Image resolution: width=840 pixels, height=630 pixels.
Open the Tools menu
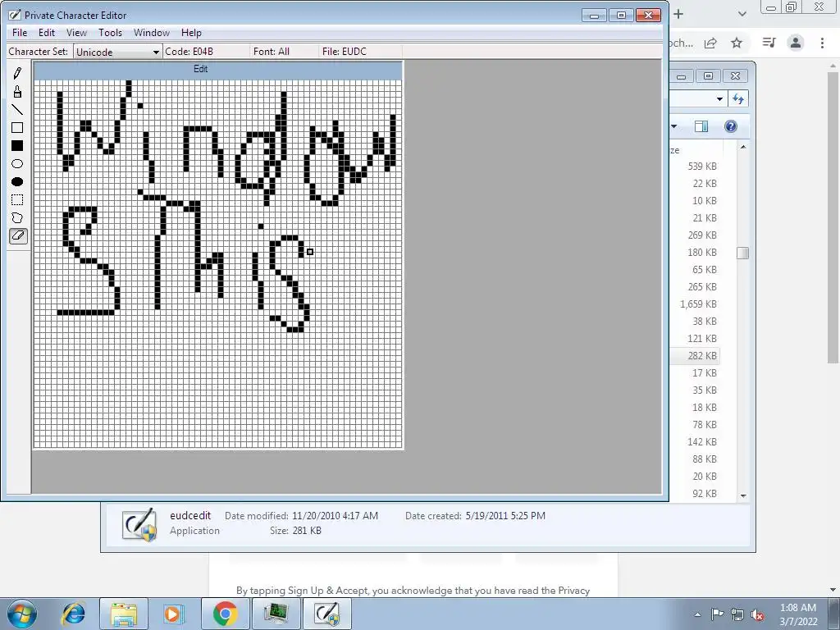pos(111,33)
